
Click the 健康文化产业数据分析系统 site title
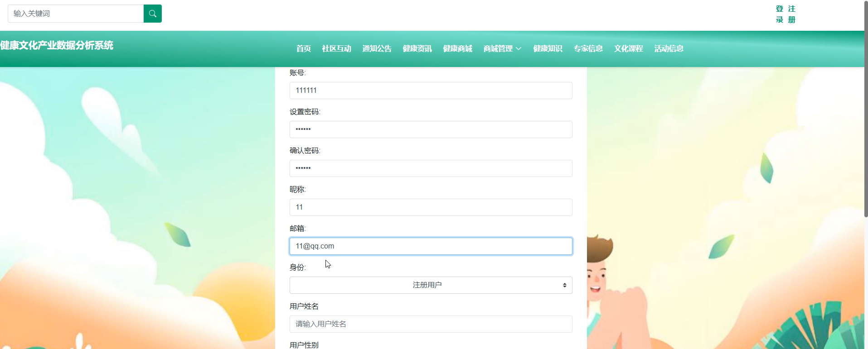(57, 45)
